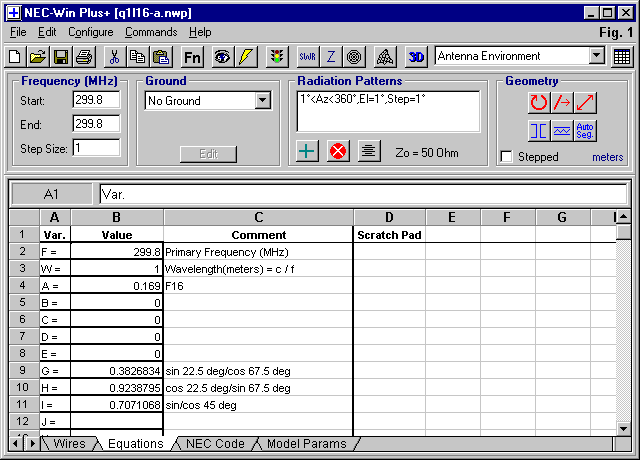Image resolution: width=640 pixels, height=460 pixels.
Task: Click the Fn functions toolbar button
Action: (x=192, y=57)
